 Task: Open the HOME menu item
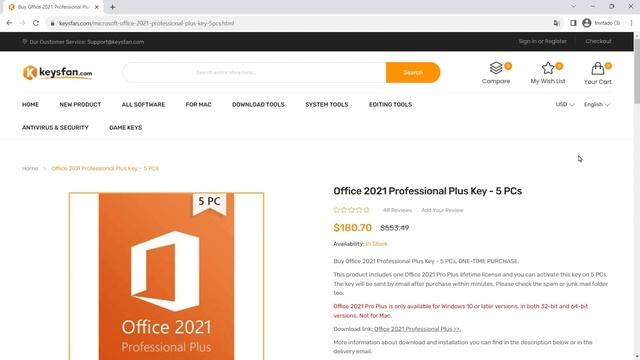[30, 104]
